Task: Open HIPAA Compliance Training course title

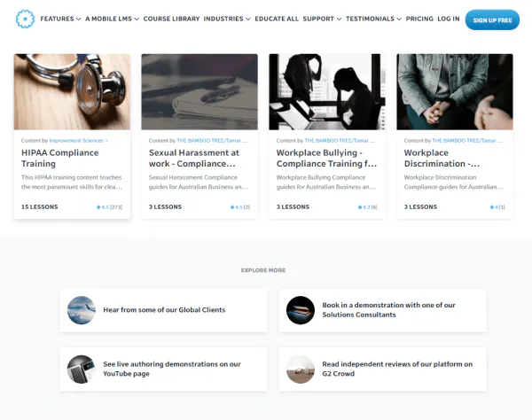Action: [60, 159]
